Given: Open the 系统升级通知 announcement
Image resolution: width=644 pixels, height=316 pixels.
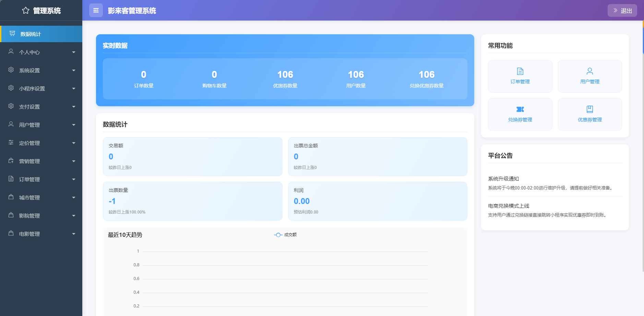Looking at the screenshot, I should pos(503,179).
